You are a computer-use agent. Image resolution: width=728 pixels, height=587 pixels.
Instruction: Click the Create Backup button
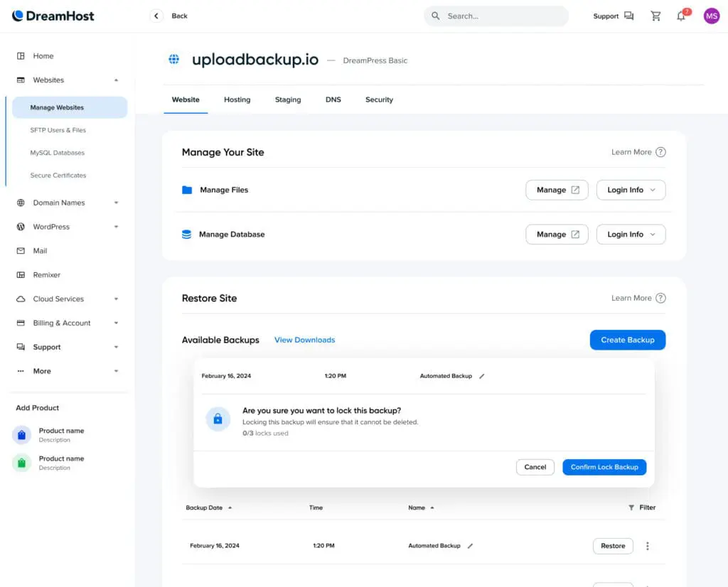628,340
